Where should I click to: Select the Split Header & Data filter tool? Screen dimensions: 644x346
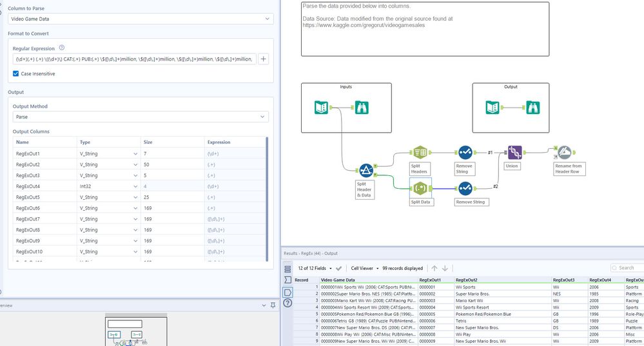click(x=365, y=171)
